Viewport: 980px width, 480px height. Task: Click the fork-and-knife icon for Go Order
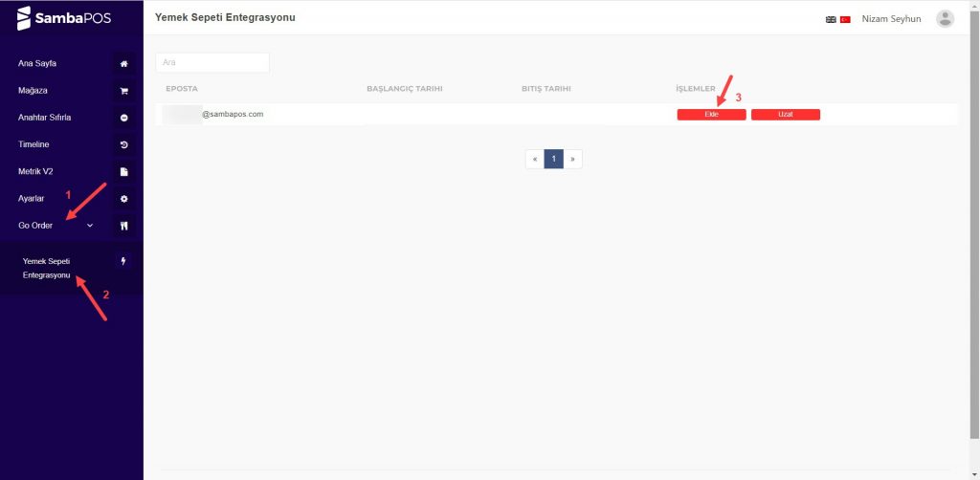(x=123, y=226)
